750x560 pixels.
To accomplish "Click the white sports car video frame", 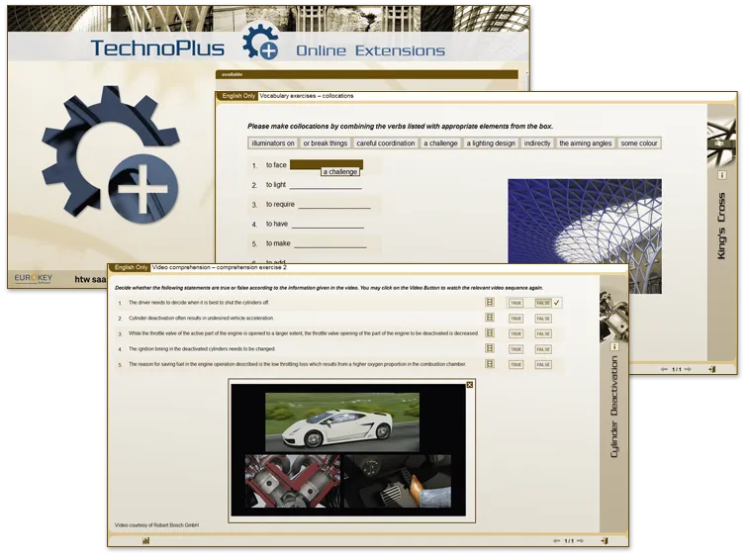I will (342, 422).
